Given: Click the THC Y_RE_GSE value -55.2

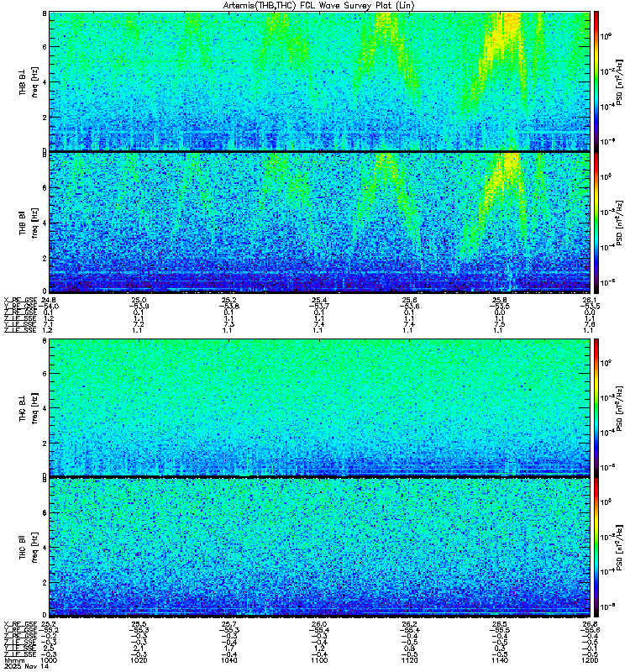Looking at the screenshot, I should tap(49, 630).
